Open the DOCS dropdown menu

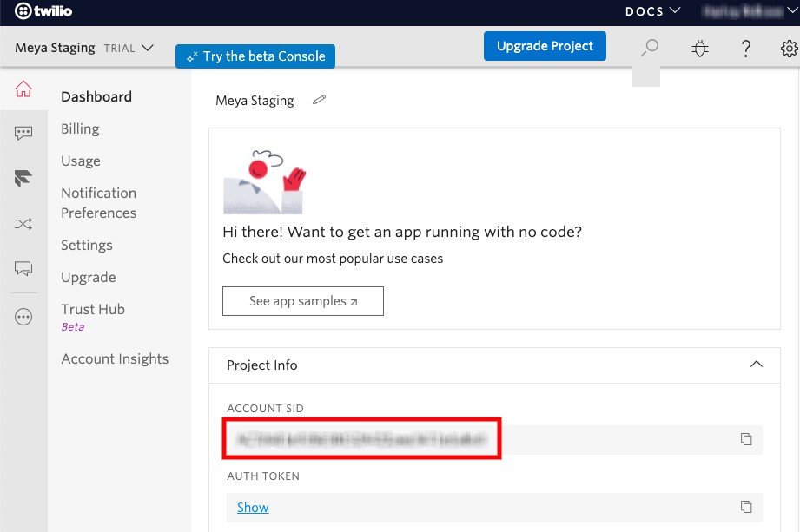(652, 11)
